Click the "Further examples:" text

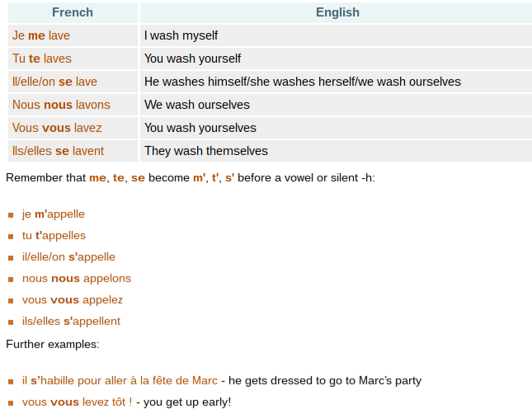coord(53,344)
